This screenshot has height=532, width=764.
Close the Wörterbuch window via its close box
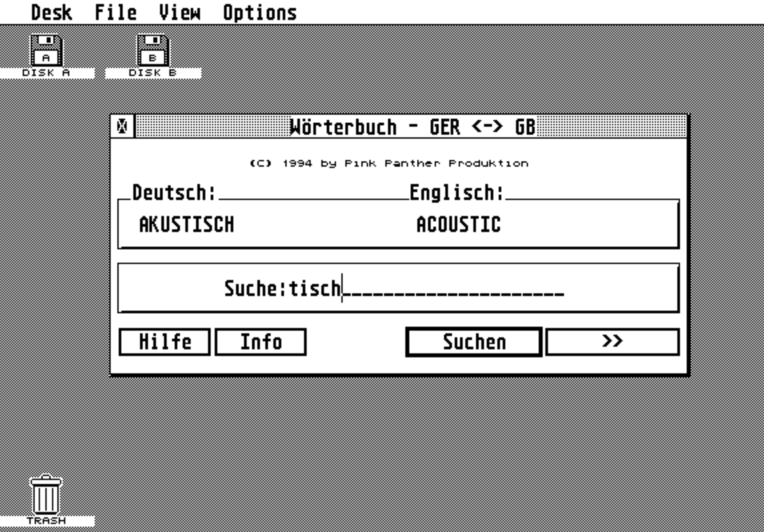(x=122, y=127)
